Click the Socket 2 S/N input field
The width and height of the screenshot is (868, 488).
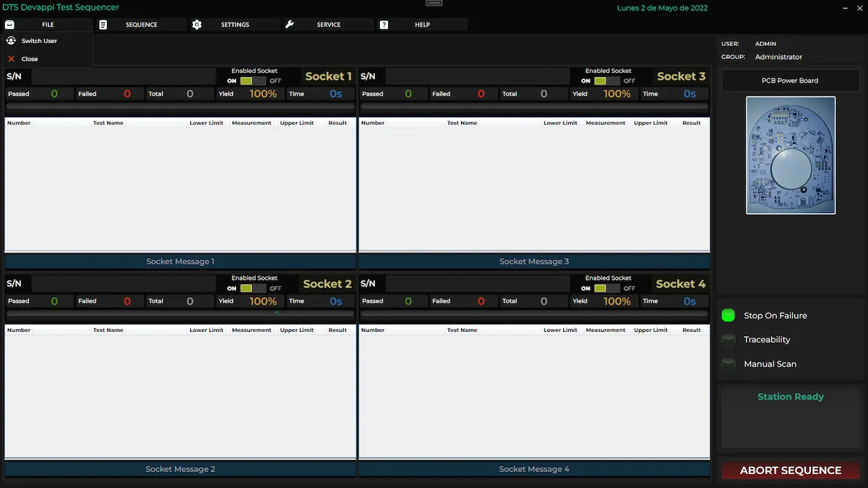(124, 284)
